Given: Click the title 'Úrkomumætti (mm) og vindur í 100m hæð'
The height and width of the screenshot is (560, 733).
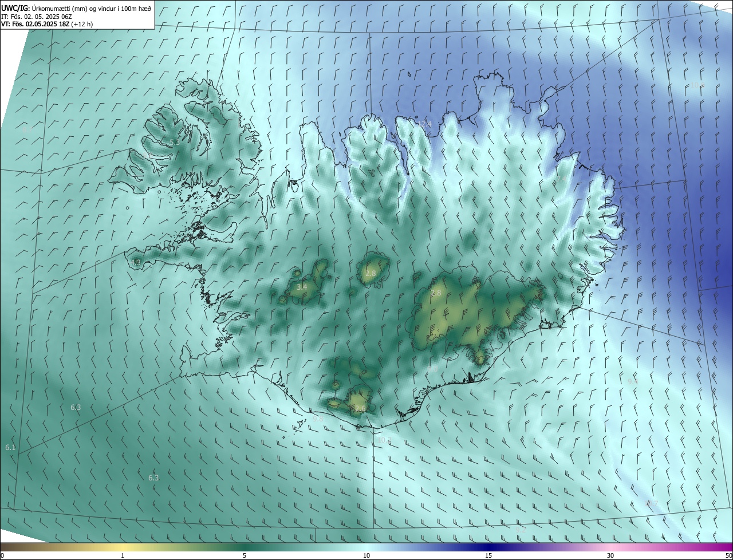Looking at the screenshot, I should pyautogui.click(x=92, y=9).
